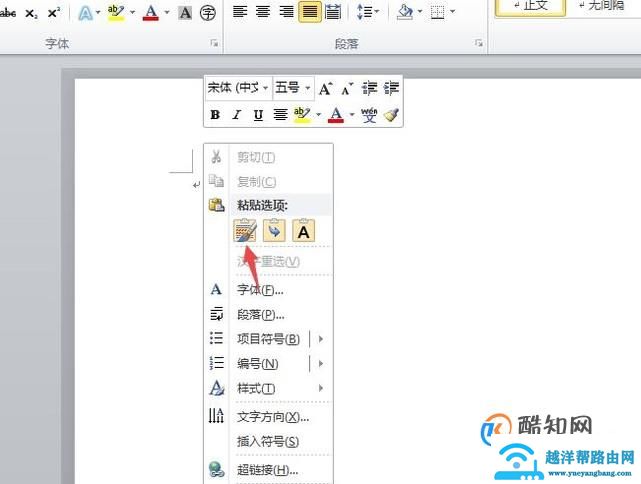
Task: Open ribbon font color dropdown arrow
Action: coord(167,12)
